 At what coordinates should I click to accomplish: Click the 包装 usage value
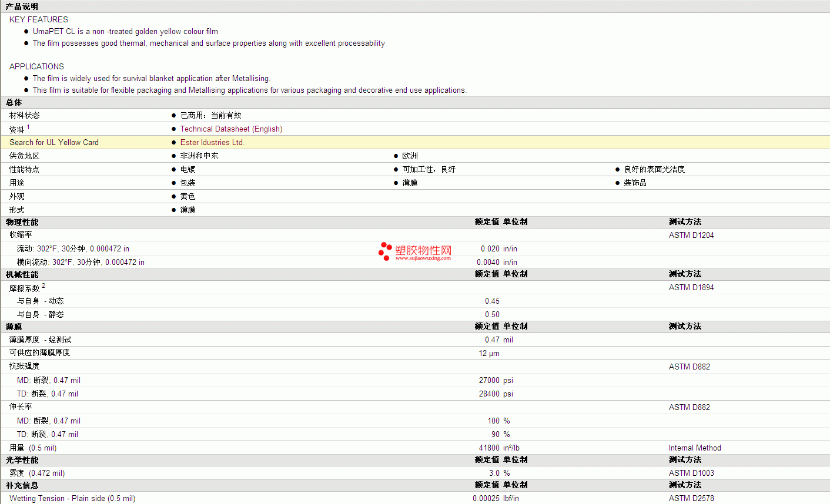click(x=188, y=183)
